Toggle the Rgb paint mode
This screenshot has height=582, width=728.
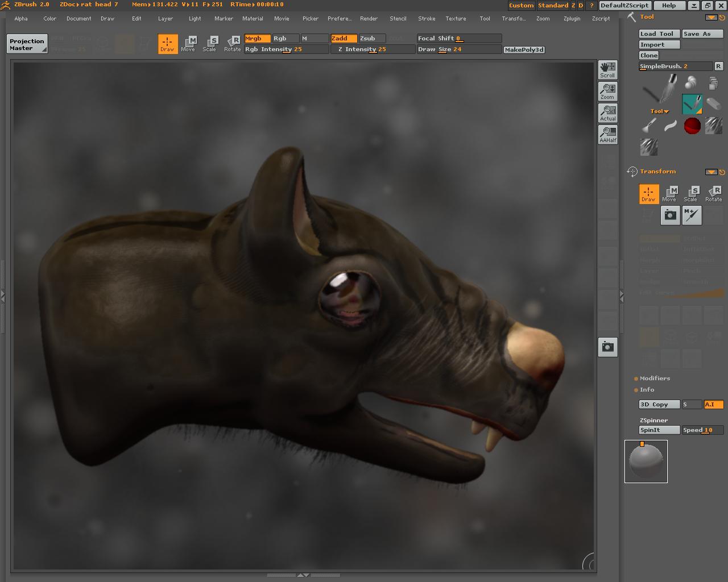pyautogui.click(x=286, y=39)
